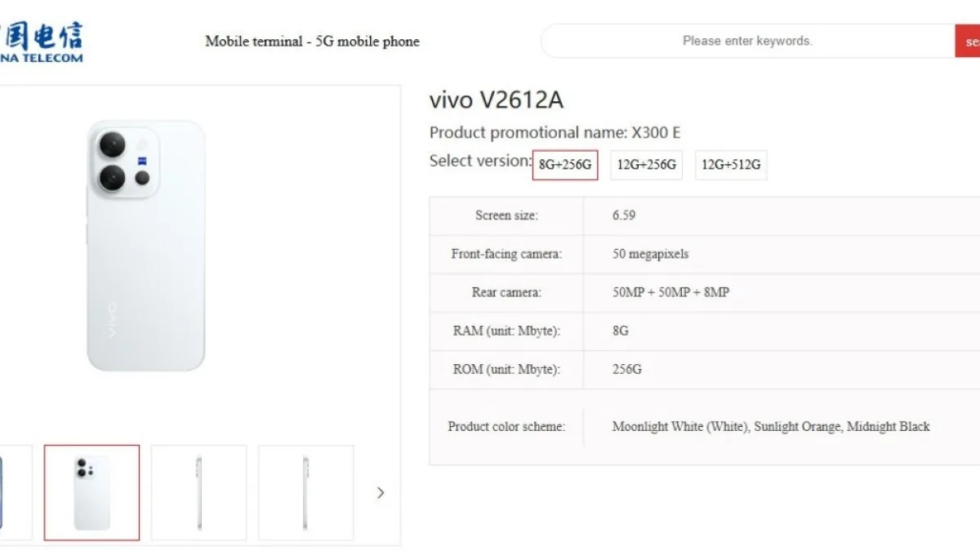
Task: Click the keyword search input field
Action: (x=748, y=41)
